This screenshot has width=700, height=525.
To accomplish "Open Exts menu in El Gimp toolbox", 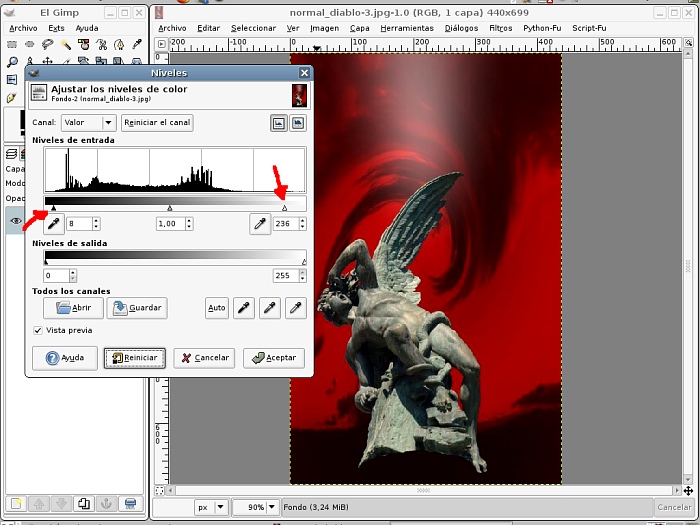I will click(56, 28).
